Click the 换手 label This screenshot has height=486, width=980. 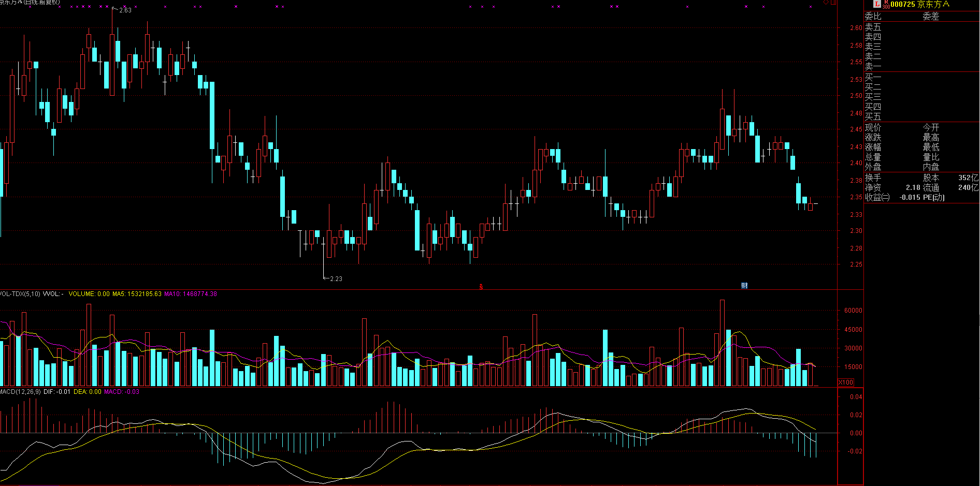pos(873,178)
